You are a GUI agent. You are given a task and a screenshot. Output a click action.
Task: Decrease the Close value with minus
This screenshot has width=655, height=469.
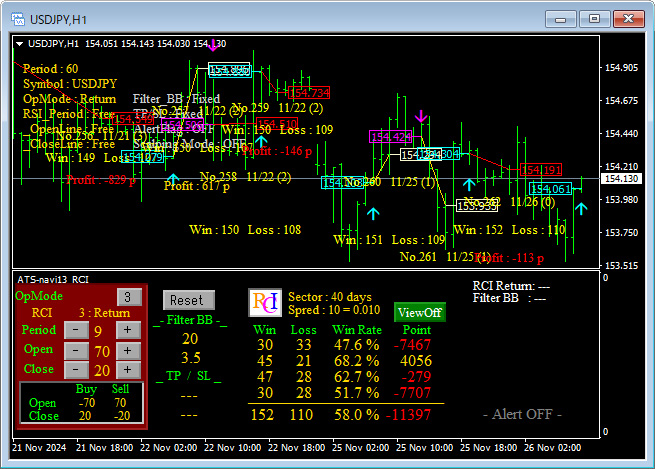pyautogui.click(x=76, y=370)
